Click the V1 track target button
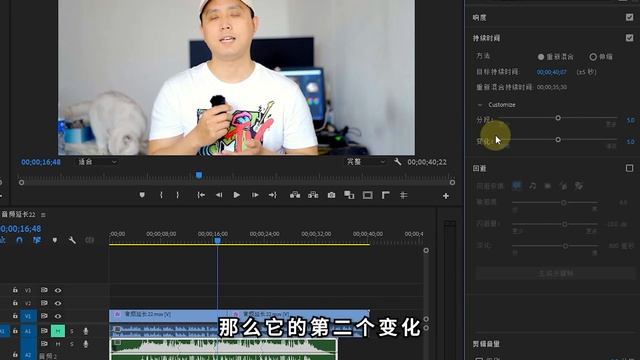Viewport: 640px width, 360px height. tap(28, 316)
